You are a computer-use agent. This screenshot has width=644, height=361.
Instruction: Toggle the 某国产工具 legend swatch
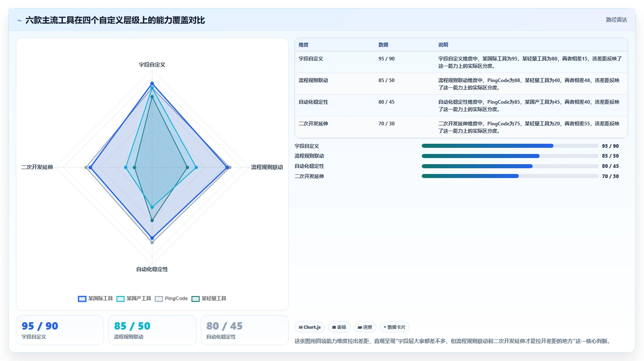pos(120,299)
